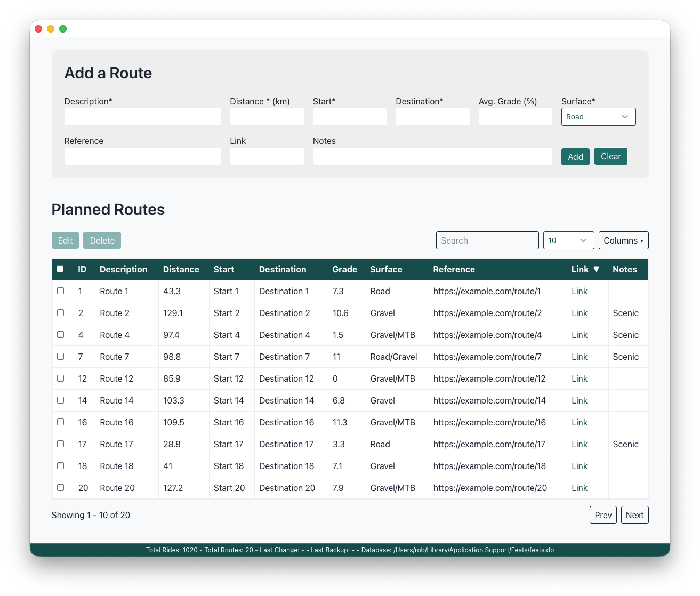Focus the Description input field

point(142,117)
